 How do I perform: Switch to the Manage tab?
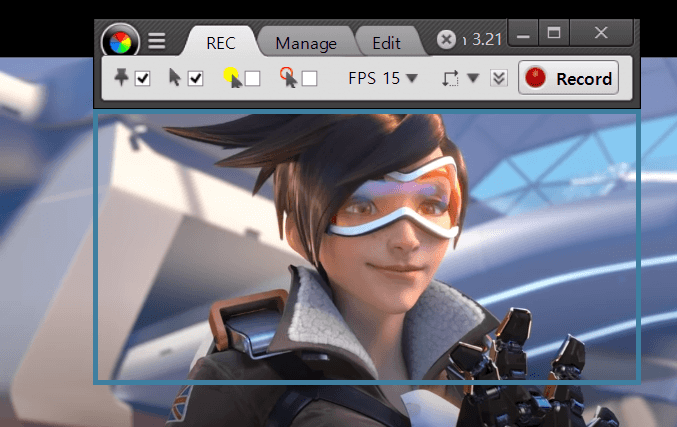point(306,43)
